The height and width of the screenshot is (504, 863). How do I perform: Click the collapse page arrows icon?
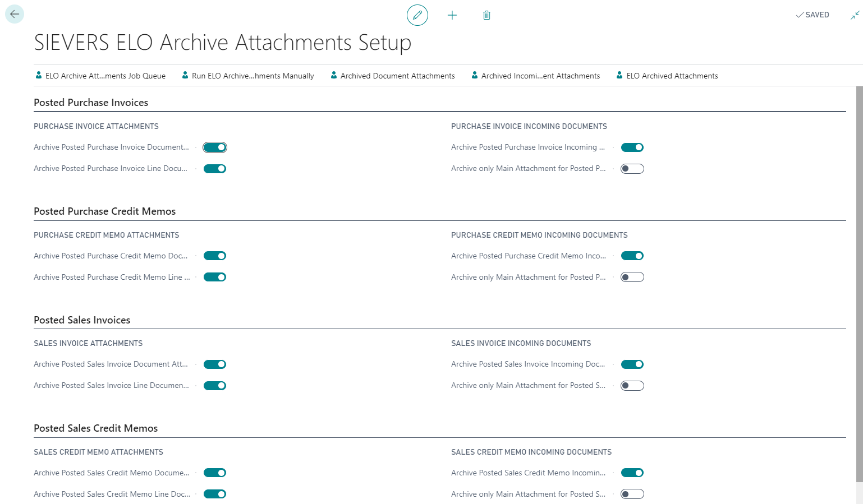click(855, 15)
